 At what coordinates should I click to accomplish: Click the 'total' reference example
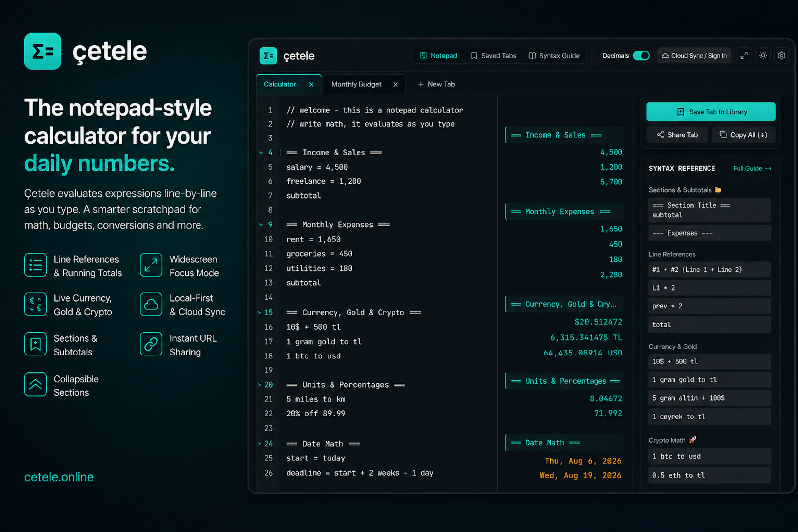click(710, 325)
